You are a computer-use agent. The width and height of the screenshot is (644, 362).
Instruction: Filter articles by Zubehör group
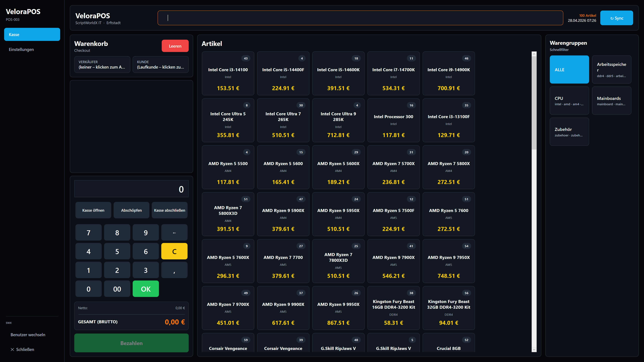[x=569, y=132]
